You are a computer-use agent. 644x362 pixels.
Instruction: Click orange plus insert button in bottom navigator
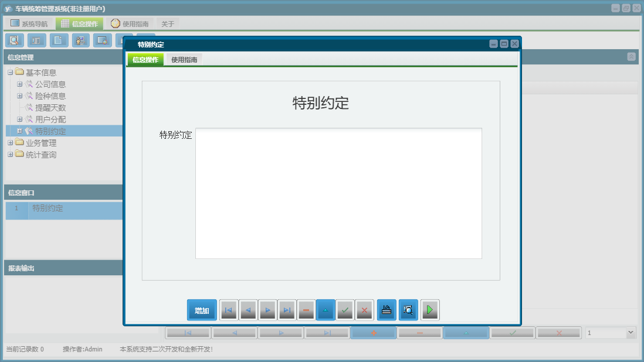pos(374,333)
